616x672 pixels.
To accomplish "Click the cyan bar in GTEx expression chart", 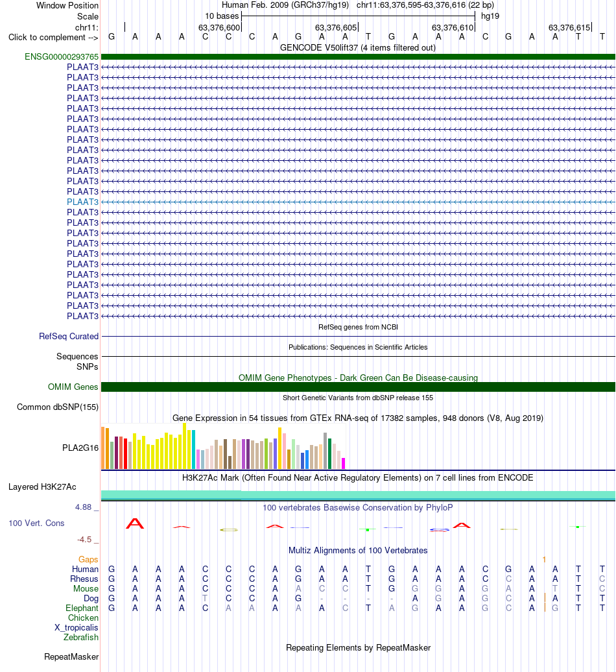I will 194,450.
